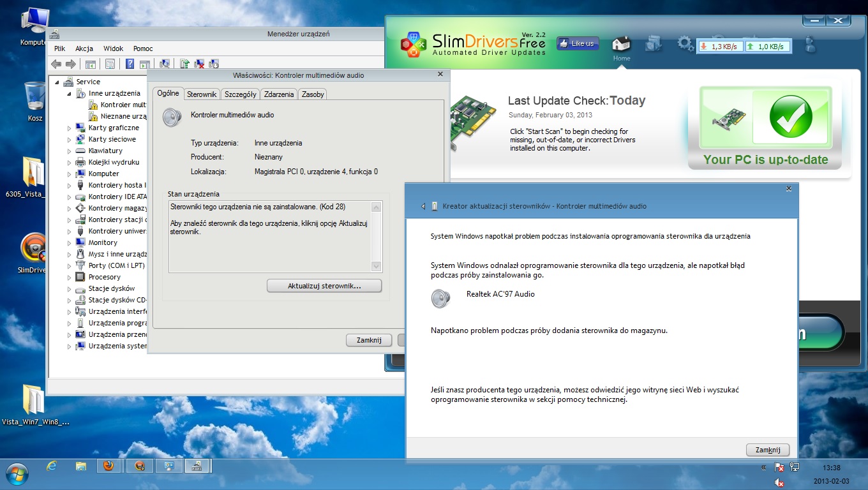Scan for hardware changes toolbar icon
The height and width of the screenshot is (490, 868).
coord(165,64)
